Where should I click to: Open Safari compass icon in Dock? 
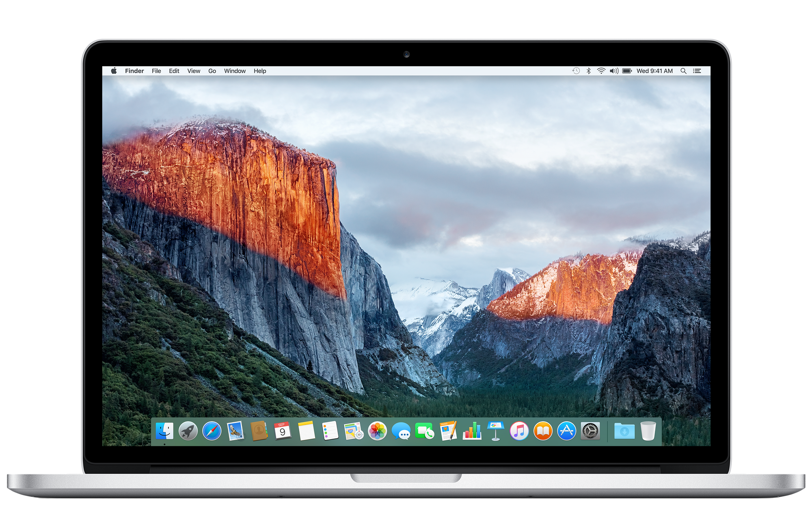point(212,431)
